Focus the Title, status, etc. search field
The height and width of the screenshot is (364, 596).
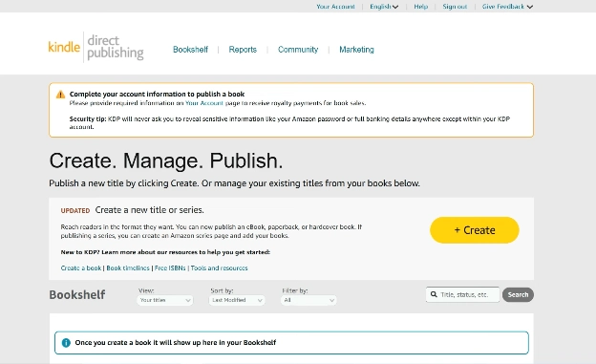coord(462,294)
